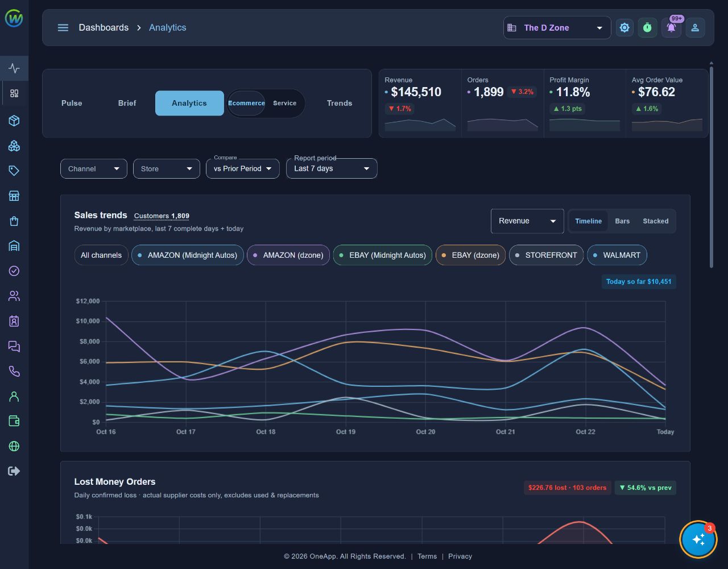Open the user profile icon
This screenshot has height=569, width=728.
(x=695, y=27)
